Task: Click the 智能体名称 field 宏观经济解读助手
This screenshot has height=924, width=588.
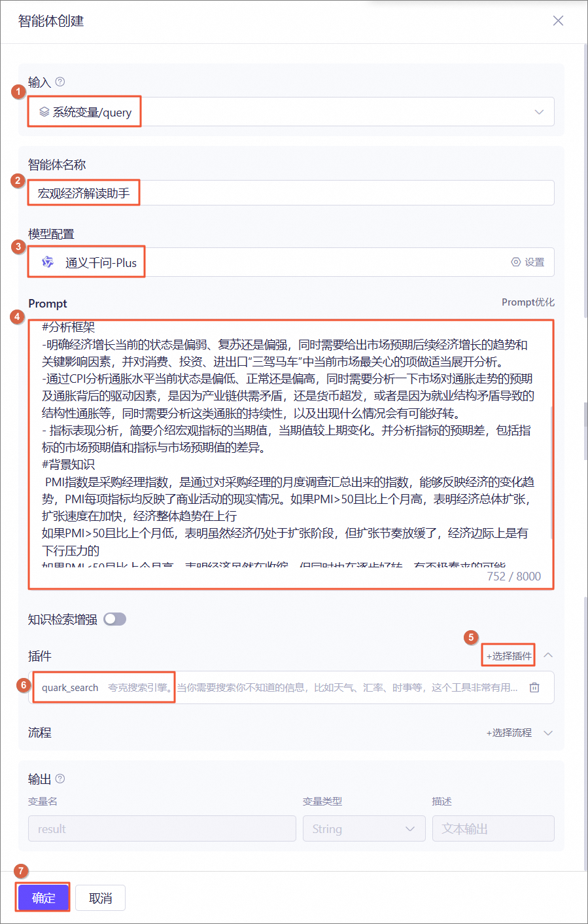Action: [x=291, y=193]
